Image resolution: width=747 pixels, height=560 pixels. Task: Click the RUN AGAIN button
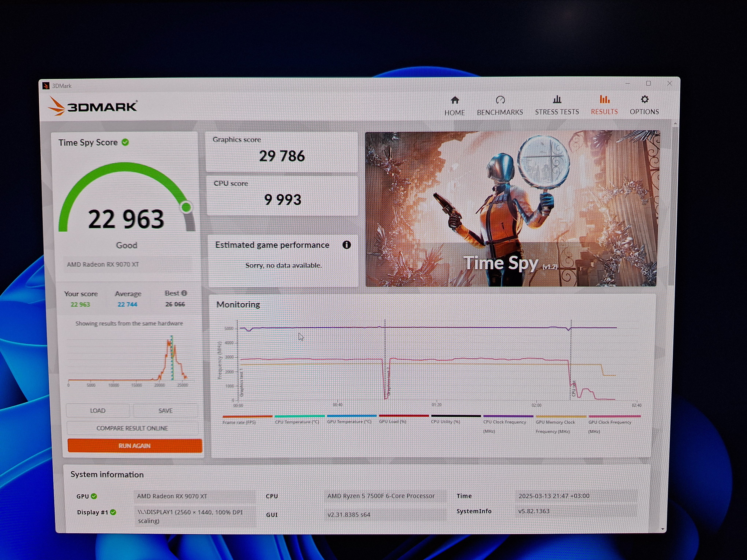tap(135, 446)
